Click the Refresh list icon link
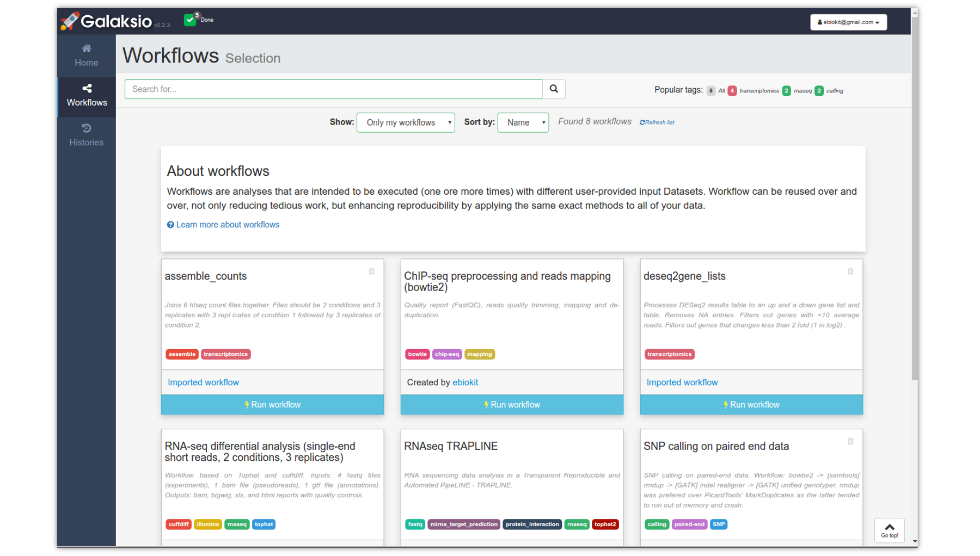 (x=657, y=122)
